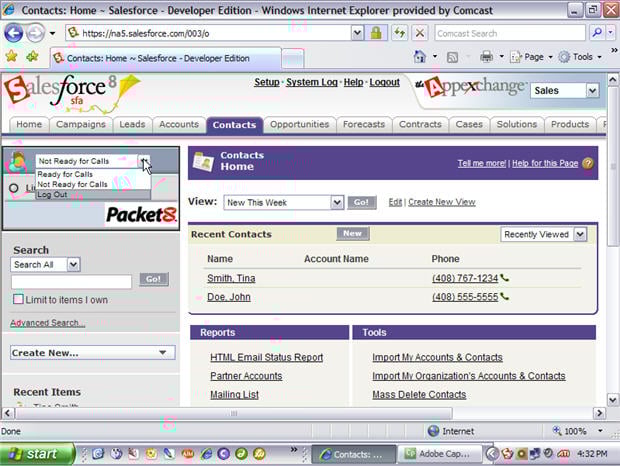This screenshot has height=466, width=620.
Task: Click the Refresh icon beside address bar
Action: tap(399, 33)
